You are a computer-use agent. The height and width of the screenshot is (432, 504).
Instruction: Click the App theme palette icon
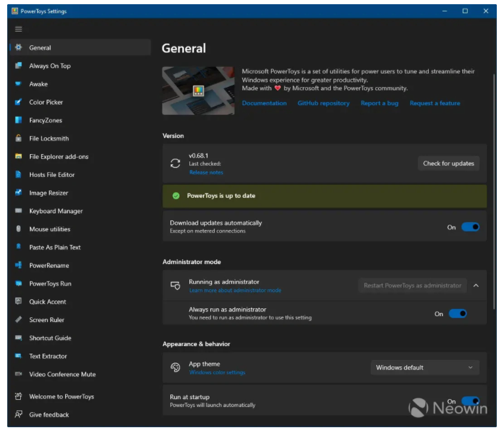click(175, 367)
